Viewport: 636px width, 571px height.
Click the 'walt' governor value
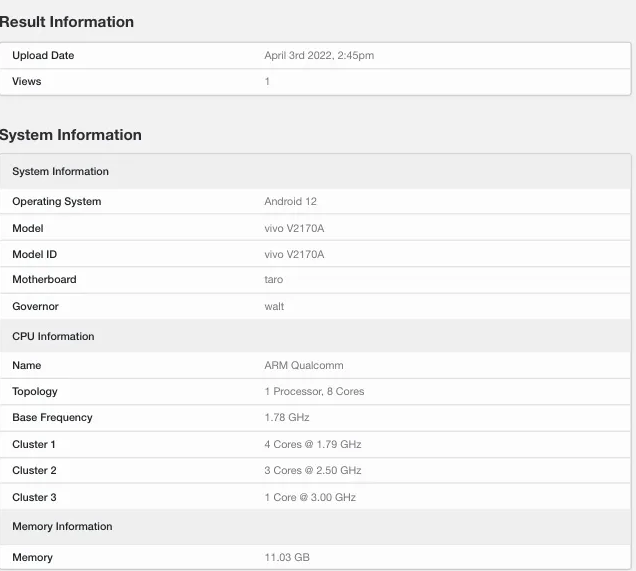click(274, 306)
